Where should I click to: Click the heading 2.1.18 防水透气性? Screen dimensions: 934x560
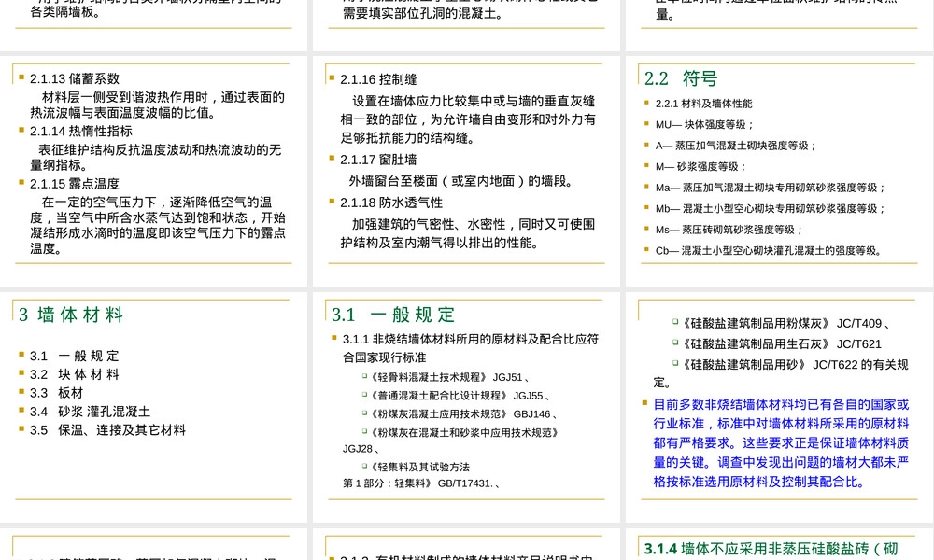pos(391,203)
